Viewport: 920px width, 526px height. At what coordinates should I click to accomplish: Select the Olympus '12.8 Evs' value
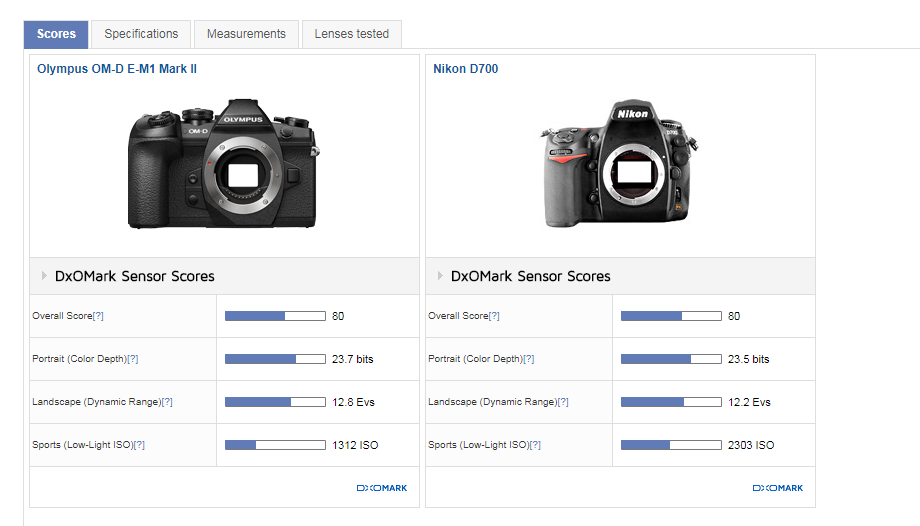pyautogui.click(x=353, y=402)
